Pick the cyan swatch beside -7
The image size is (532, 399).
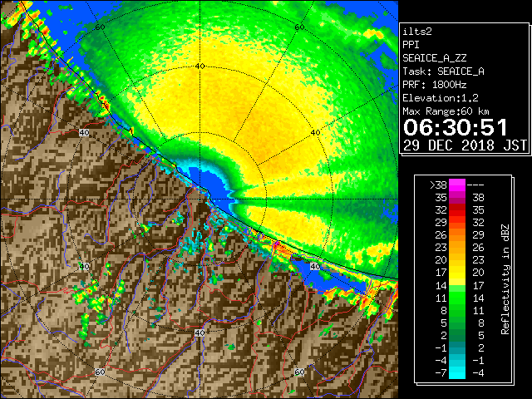(457, 372)
